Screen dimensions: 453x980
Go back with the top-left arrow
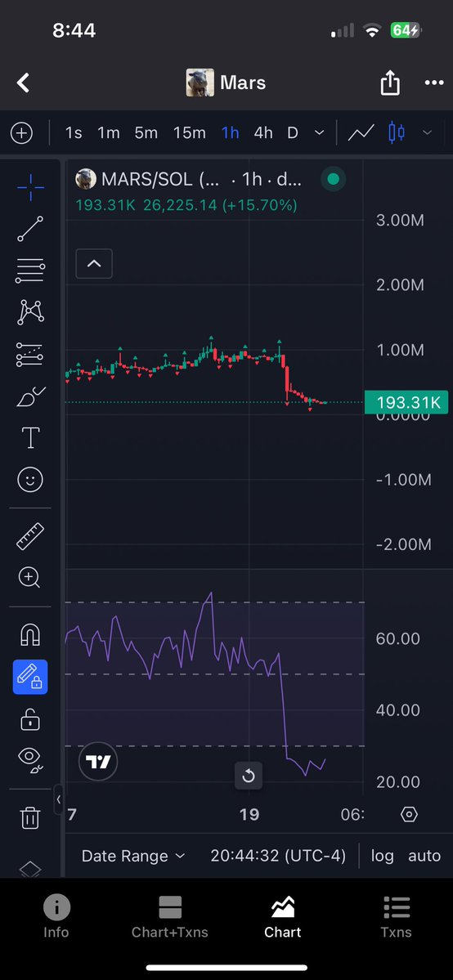23,83
